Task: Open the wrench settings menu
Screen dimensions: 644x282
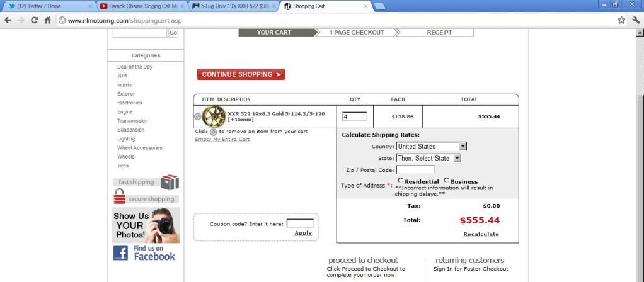Action: pyautogui.click(x=635, y=20)
